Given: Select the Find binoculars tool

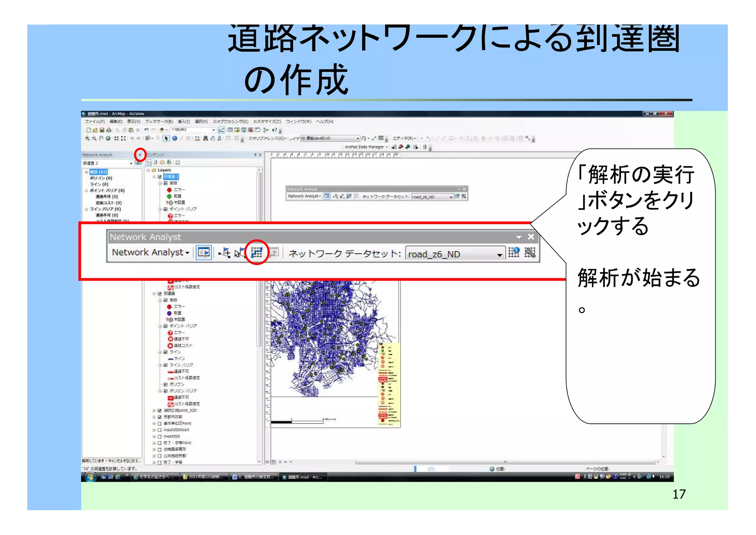Looking at the screenshot, I should click(x=206, y=139).
